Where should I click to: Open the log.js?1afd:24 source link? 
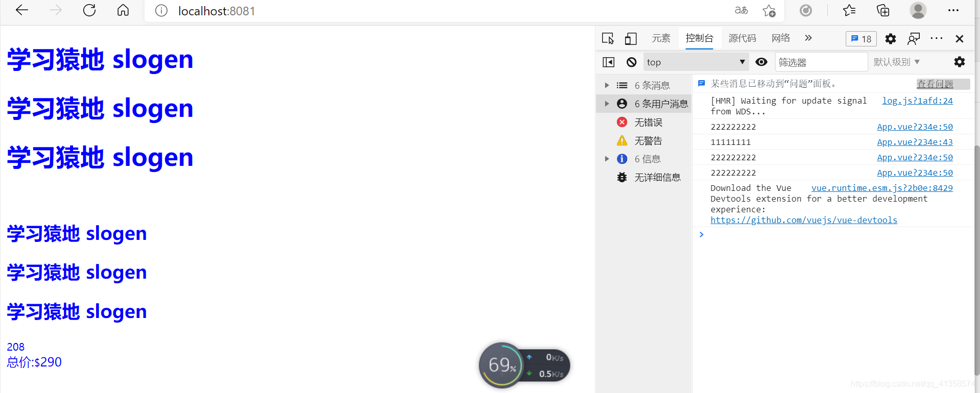[917, 101]
